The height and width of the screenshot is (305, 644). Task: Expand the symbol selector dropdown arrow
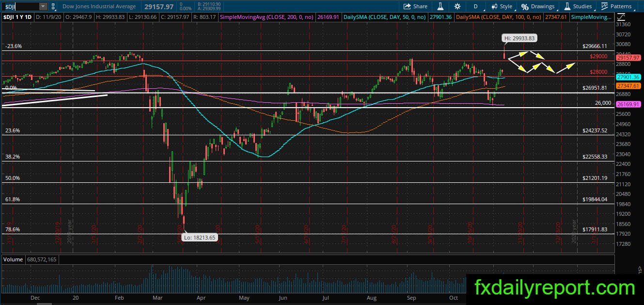(43, 6)
